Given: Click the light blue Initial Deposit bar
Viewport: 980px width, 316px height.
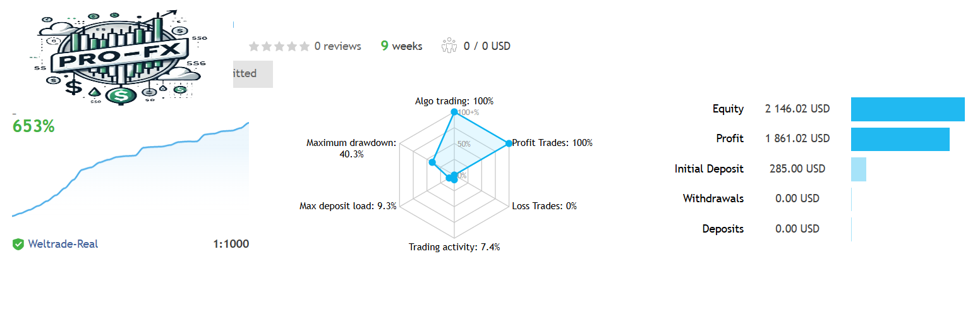Looking at the screenshot, I should point(858,169).
